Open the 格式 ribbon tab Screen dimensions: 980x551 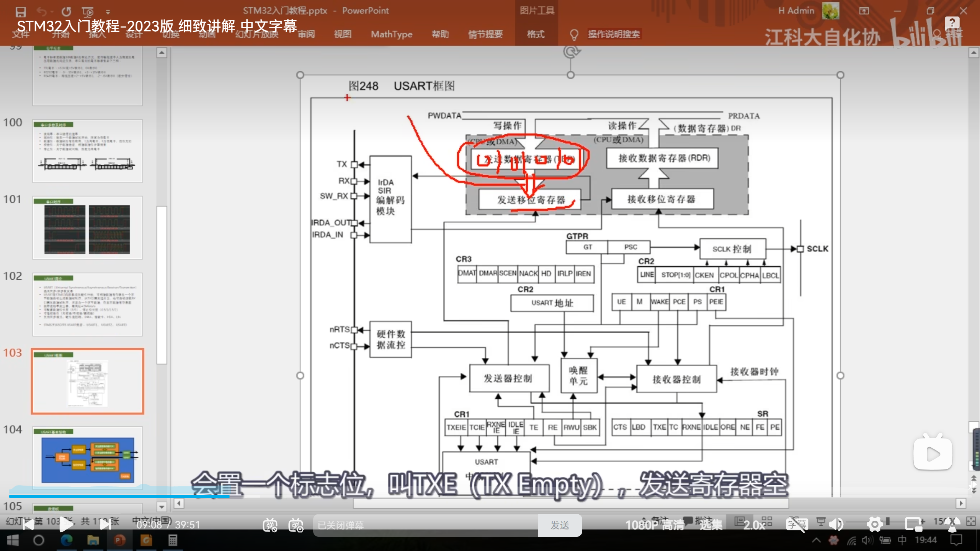point(536,34)
